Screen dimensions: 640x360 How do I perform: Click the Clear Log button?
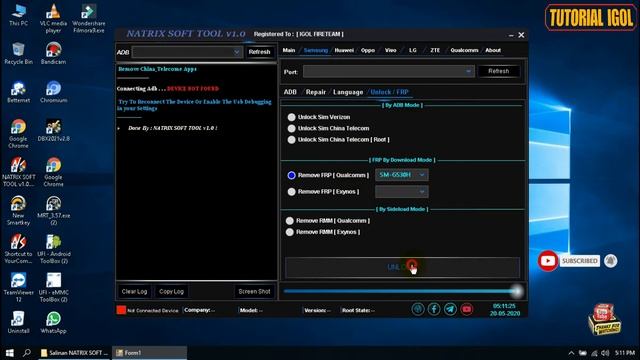tap(134, 291)
